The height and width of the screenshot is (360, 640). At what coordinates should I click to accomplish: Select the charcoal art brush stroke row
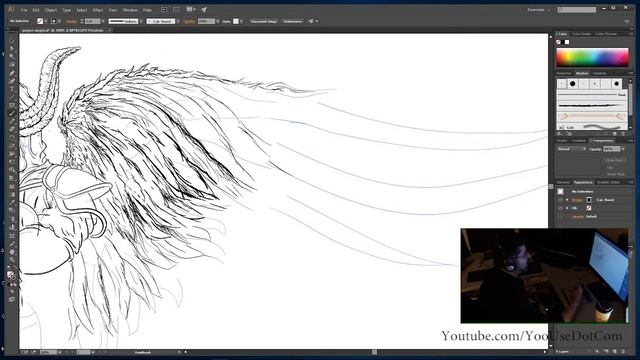(x=592, y=106)
